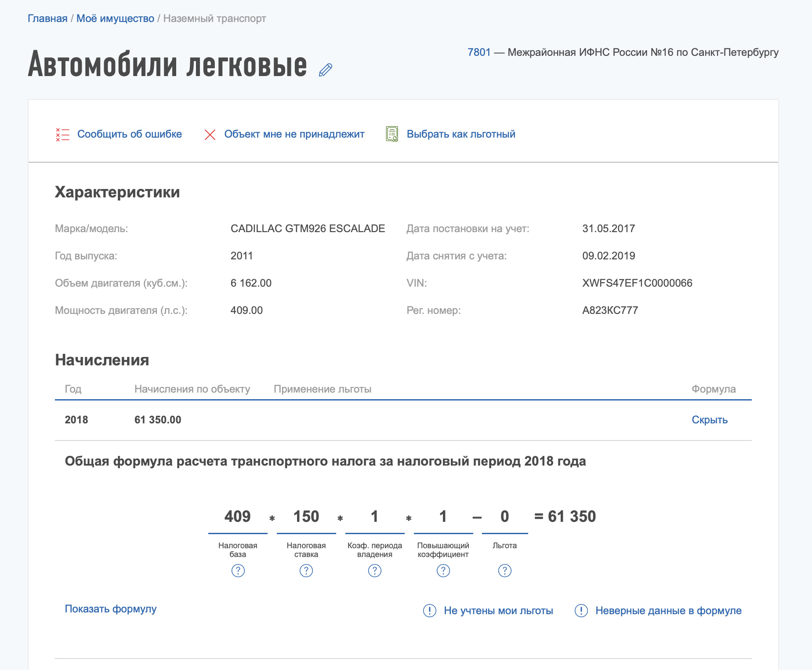Open help icon under Повышающий коэффициент
Screen dimensions: 812x670
coord(443,571)
